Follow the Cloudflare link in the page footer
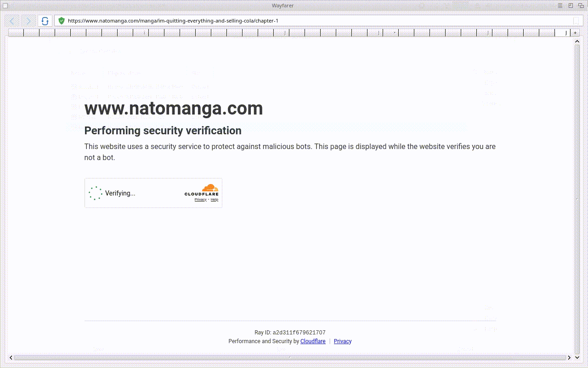The width and height of the screenshot is (588, 368). [x=313, y=341]
